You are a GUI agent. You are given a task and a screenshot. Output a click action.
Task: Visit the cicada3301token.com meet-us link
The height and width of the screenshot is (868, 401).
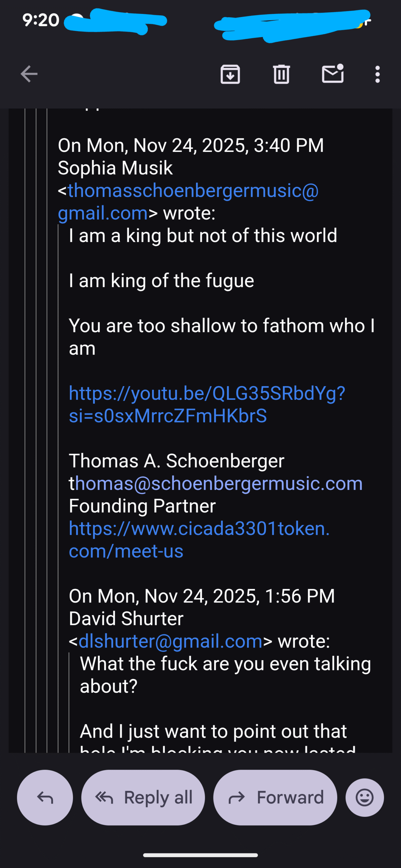point(199,539)
